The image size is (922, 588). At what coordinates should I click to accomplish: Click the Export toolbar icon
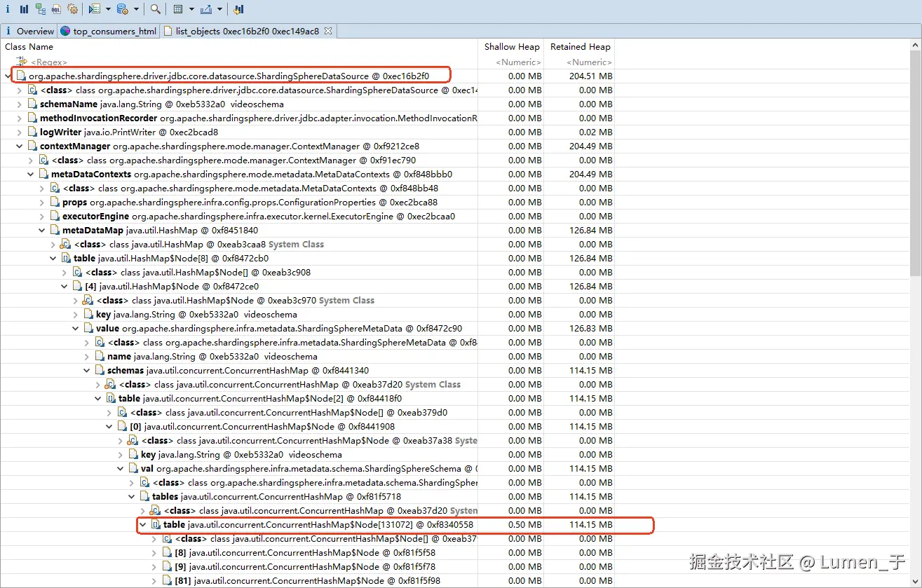tap(206, 9)
